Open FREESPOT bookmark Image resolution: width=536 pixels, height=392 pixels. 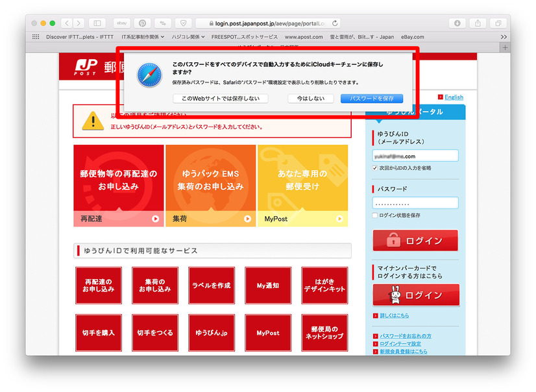[245, 37]
